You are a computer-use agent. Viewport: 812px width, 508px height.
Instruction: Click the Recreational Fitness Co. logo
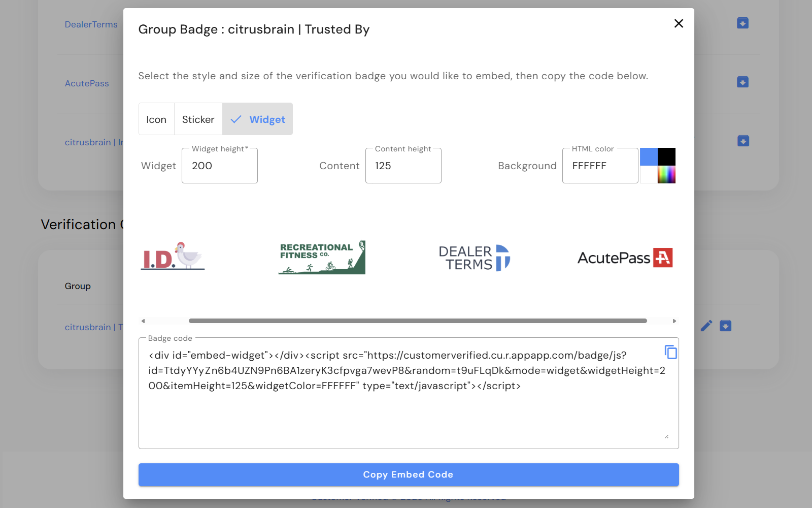pos(322,257)
